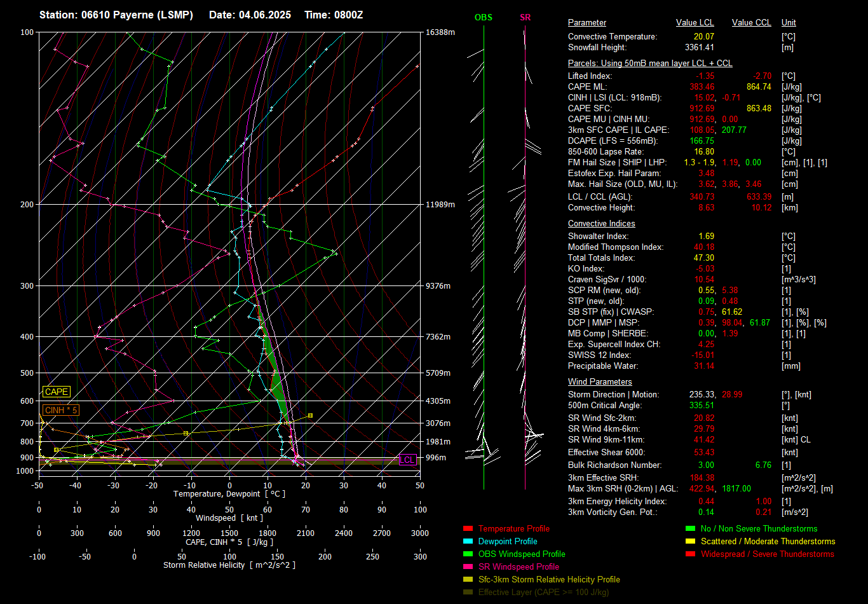Click the yellow CAPE label box
868x604 pixels.
(57, 392)
